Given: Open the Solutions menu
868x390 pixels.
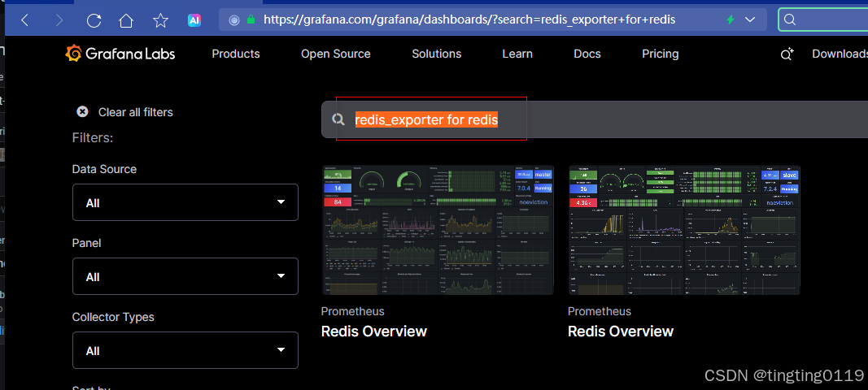Looking at the screenshot, I should click(436, 54).
